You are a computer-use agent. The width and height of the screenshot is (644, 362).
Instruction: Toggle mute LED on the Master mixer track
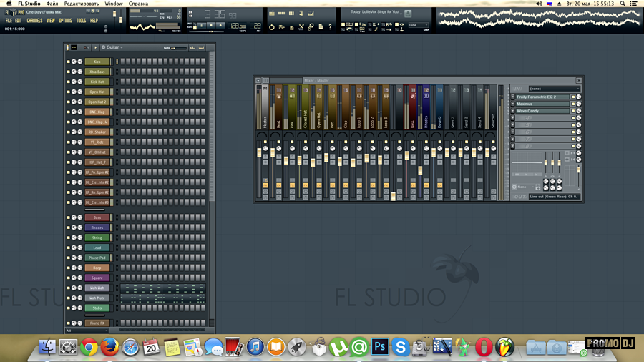265,142
